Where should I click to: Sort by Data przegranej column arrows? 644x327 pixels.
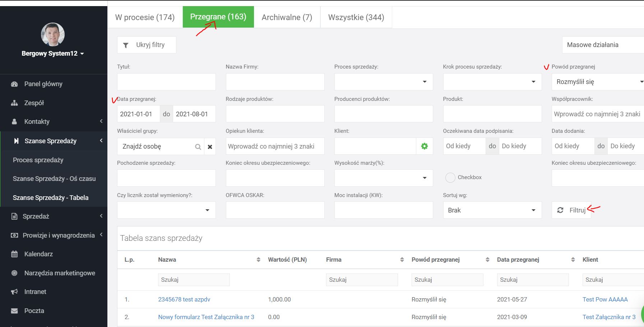tap(573, 260)
